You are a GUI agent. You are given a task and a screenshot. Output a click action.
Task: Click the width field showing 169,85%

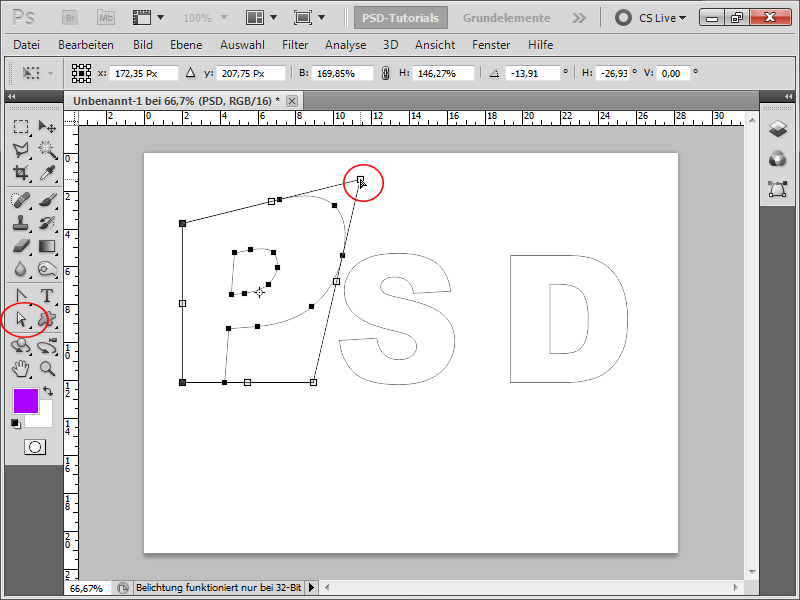click(342, 73)
